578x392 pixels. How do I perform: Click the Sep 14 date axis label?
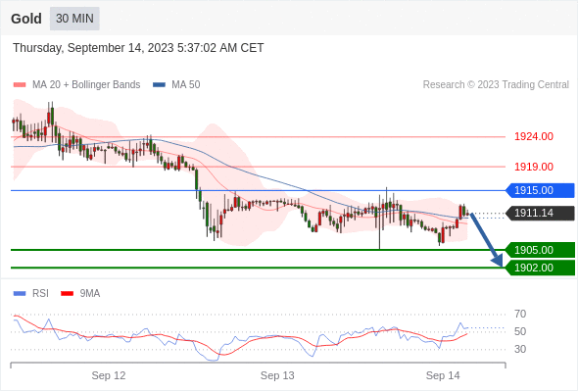pyautogui.click(x=443, y=375)
